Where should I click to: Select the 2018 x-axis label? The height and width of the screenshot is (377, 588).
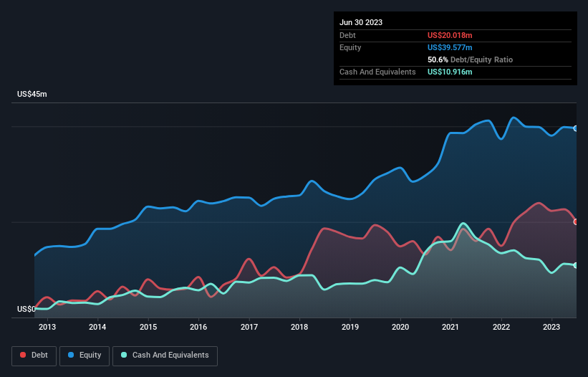(299, 327)
